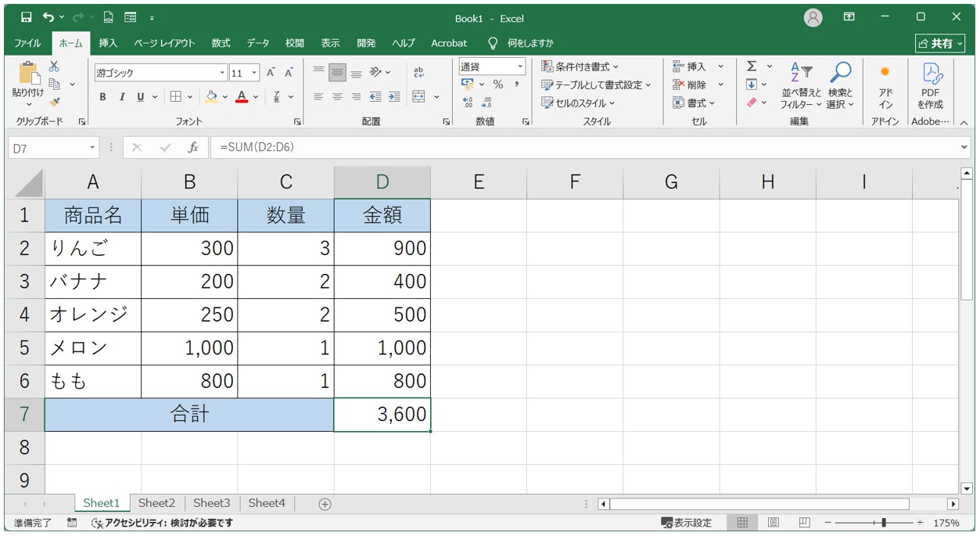Click the 貼り付け paste icon
The height and width of the screenshot is (536, 980).
(x=28, y=74)
